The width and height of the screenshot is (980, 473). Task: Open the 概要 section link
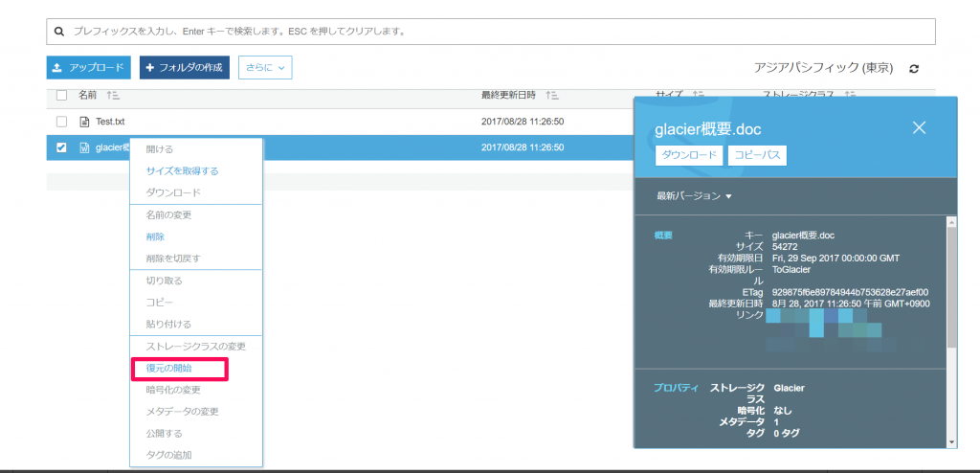[x=663, y=236]
